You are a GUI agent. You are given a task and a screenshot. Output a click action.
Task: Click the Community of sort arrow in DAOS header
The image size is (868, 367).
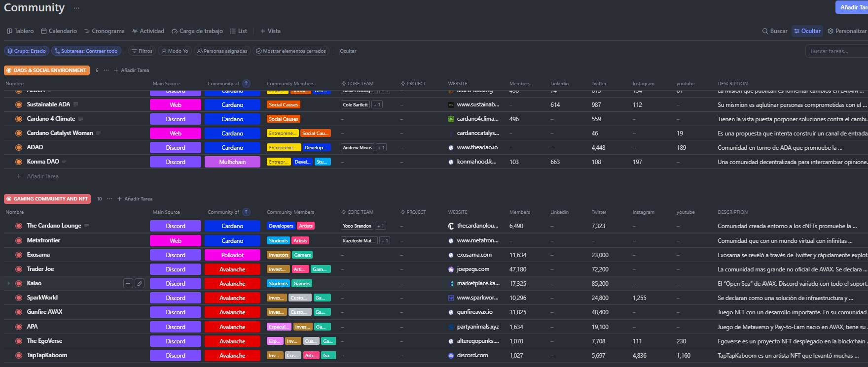tap(246, 84)
